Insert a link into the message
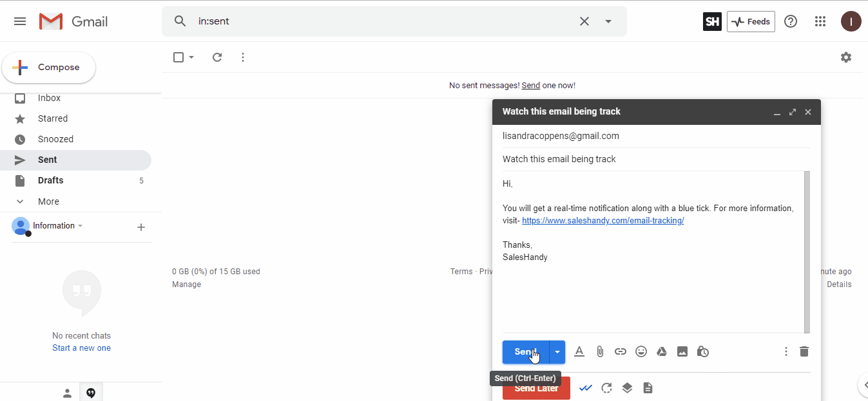The height and width of the screenshot is (401, 868). click(621, 351)
